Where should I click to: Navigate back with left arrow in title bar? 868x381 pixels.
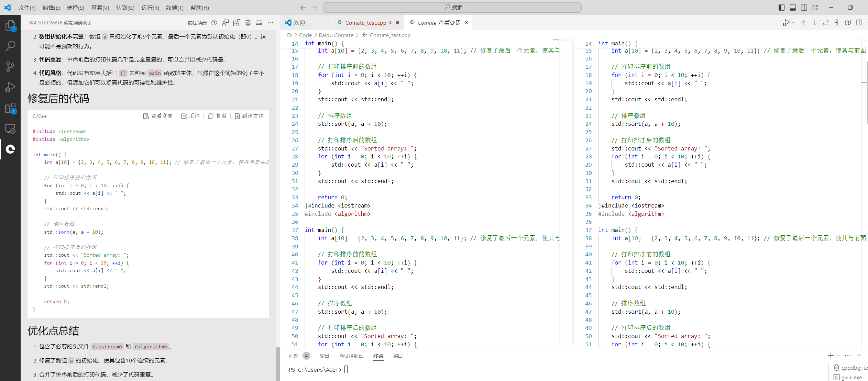pyautogui.click(x=303, y=8)
